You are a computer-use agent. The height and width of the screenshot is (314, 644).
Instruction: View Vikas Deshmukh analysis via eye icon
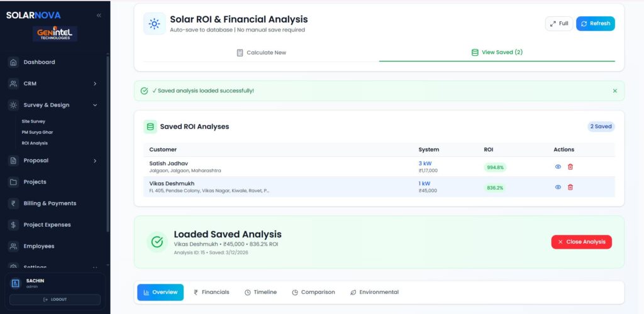click(558, 187)
